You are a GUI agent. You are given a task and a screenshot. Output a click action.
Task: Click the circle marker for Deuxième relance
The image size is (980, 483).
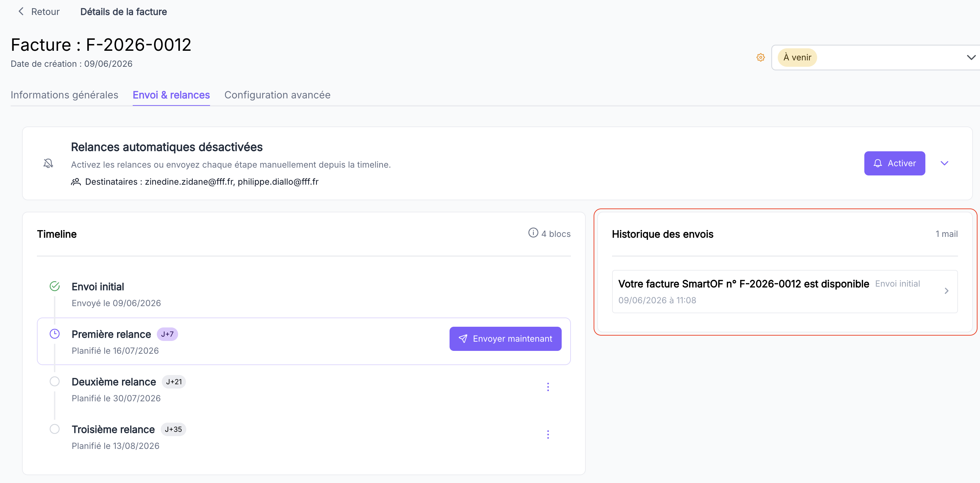point(55,381)
